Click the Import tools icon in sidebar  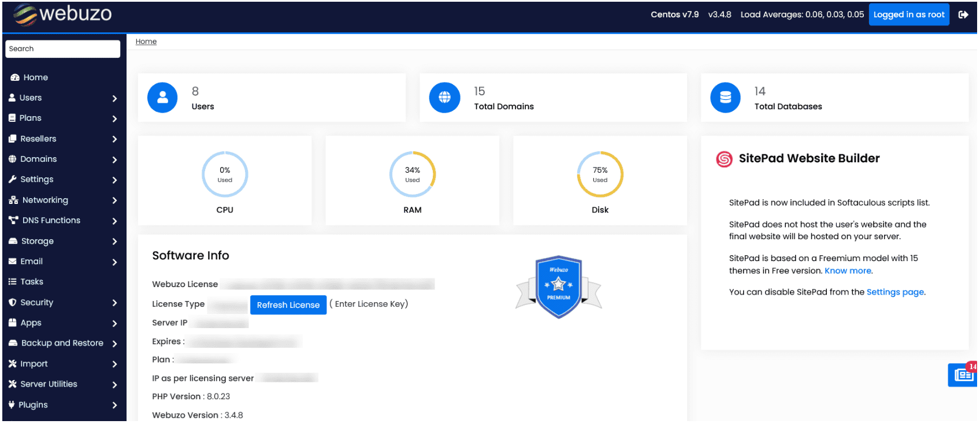(x=12, y=364)
